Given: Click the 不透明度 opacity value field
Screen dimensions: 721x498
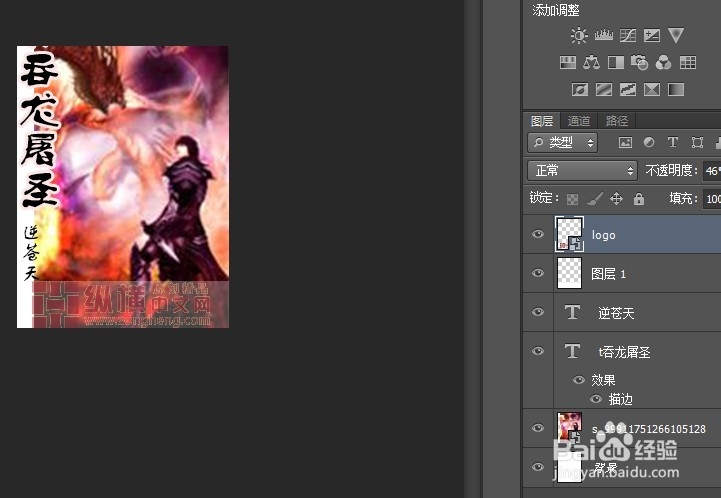Looking at the screenshot, I should (712, 171).
